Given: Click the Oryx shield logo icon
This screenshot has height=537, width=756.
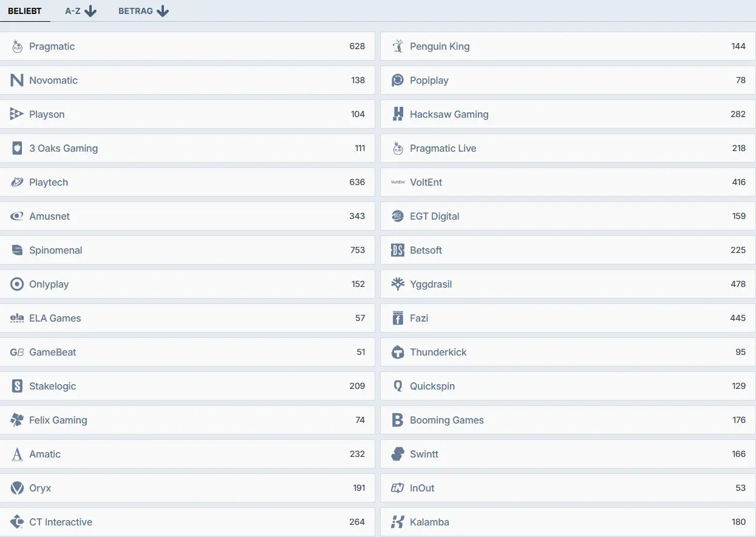Looking at the screenshot, I should click(x=17, y=488).
